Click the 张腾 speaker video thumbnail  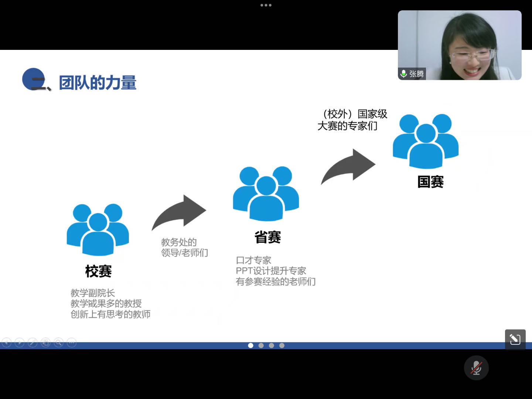pyautogui.click(x=460, y=45)
